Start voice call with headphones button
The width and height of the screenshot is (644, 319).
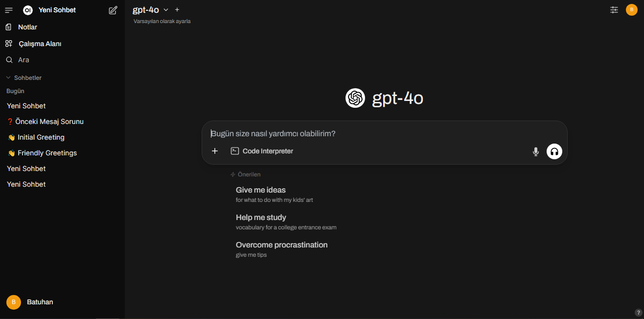coord(554,151)
